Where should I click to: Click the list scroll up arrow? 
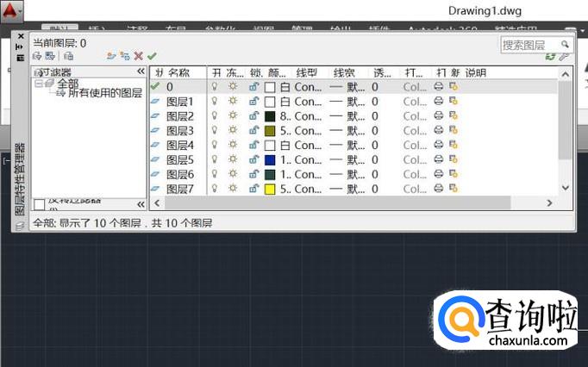565,74
